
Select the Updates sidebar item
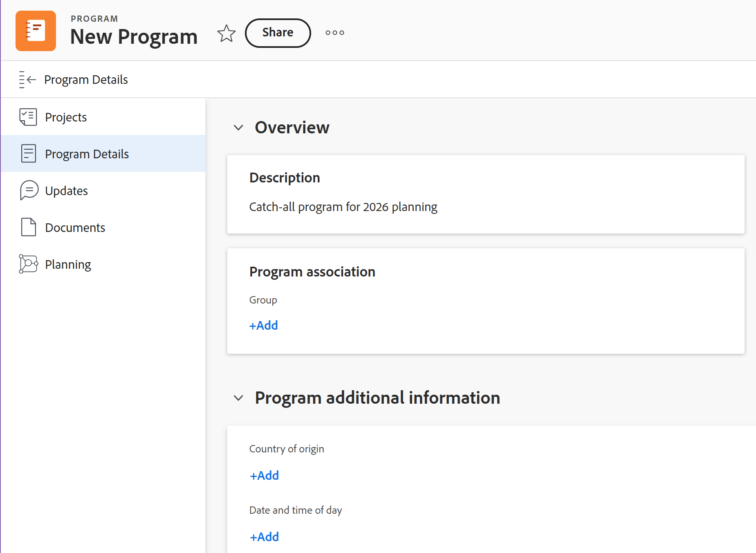[66, 191]
